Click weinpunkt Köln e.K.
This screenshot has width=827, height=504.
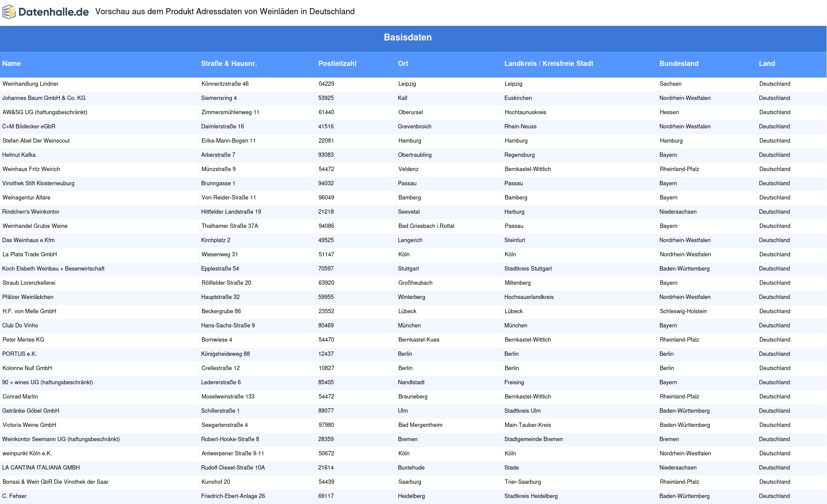click(27, 454)
